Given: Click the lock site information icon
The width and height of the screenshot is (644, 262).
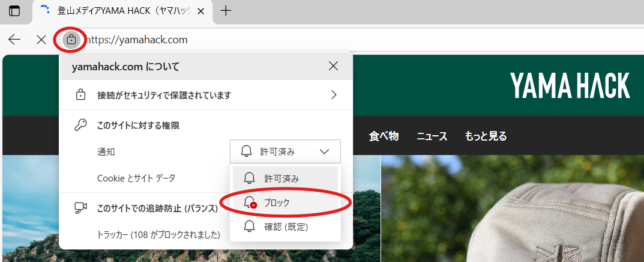Looking at the screenshot, I should 71,40.
